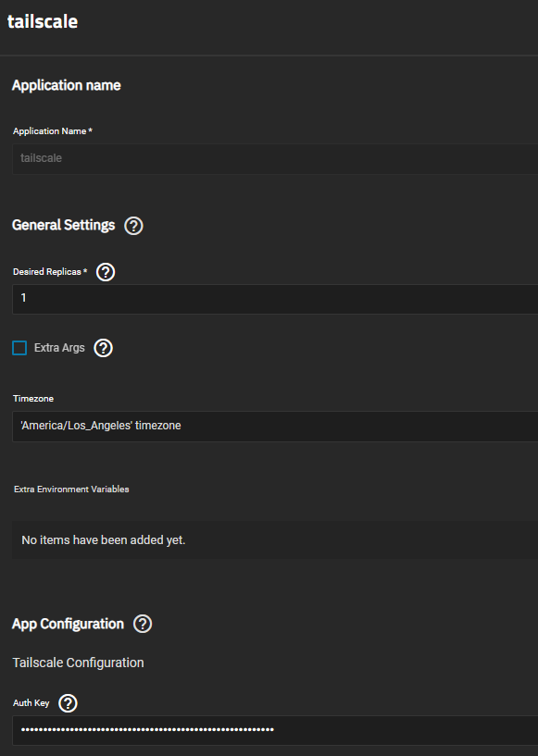The width and height of the screenshot is (538, 756).
Task: View App Configuration help question mark
Action: pyautogui.click(x=143, y=624)
